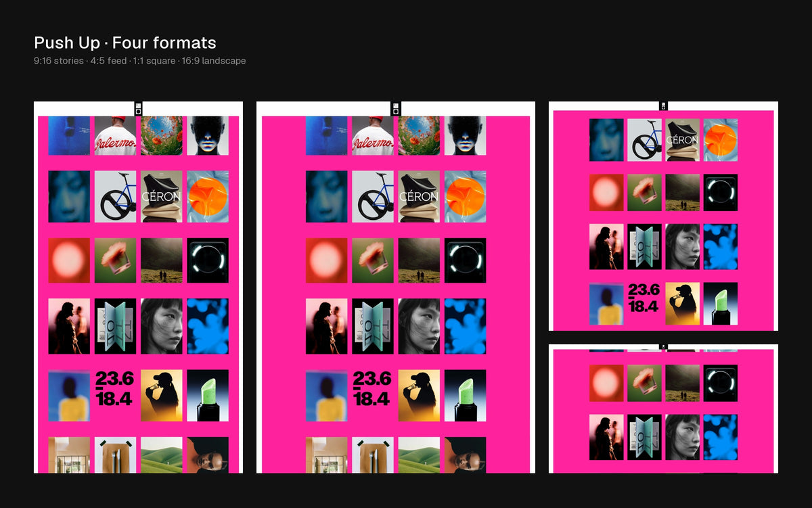Open the interior room image in the feed frame

tap(327, 455)
